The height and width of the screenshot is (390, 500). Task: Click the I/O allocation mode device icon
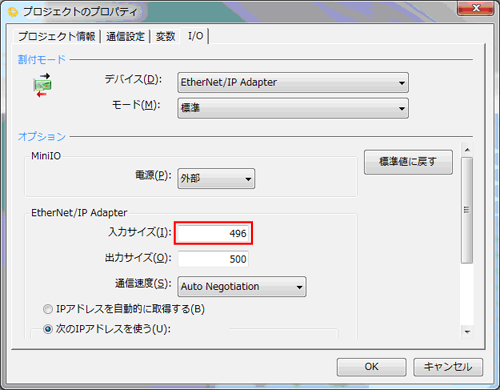tap(42, 85)
